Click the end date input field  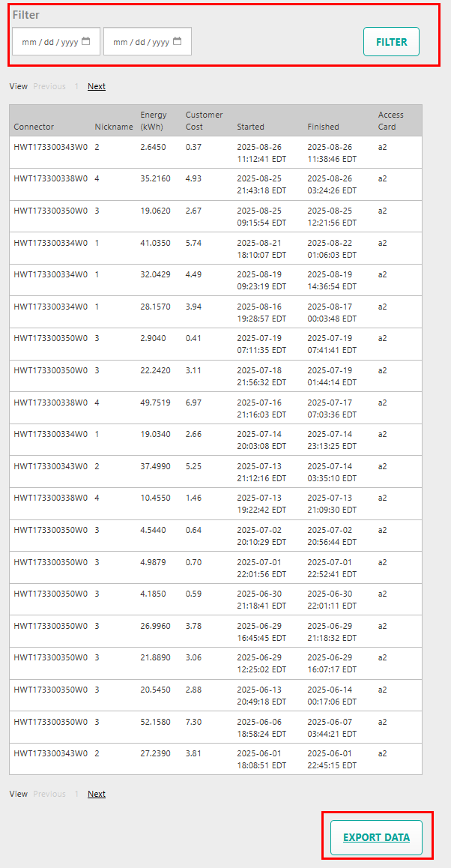pos(141,42)
